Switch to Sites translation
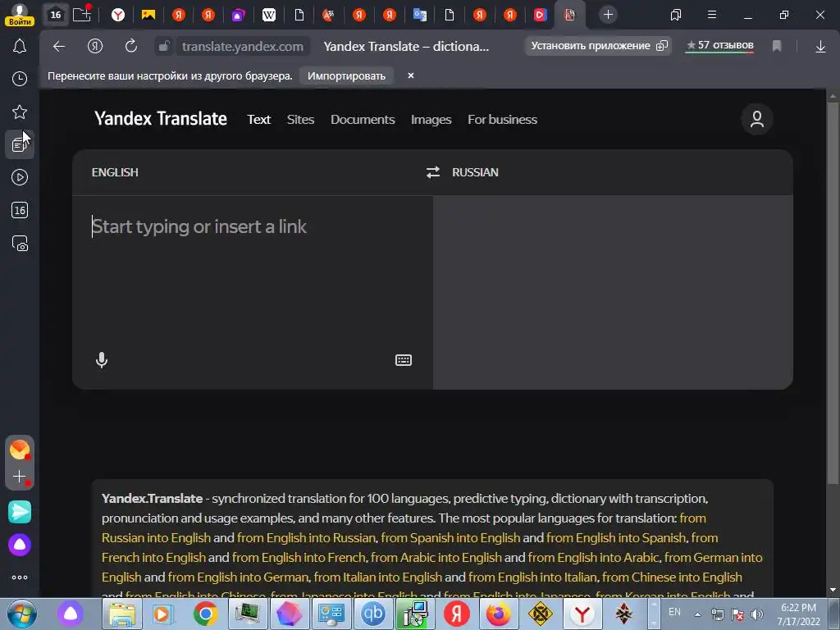Image resolution: width=840 pixels, height=630 pixels. pos(300,120)
